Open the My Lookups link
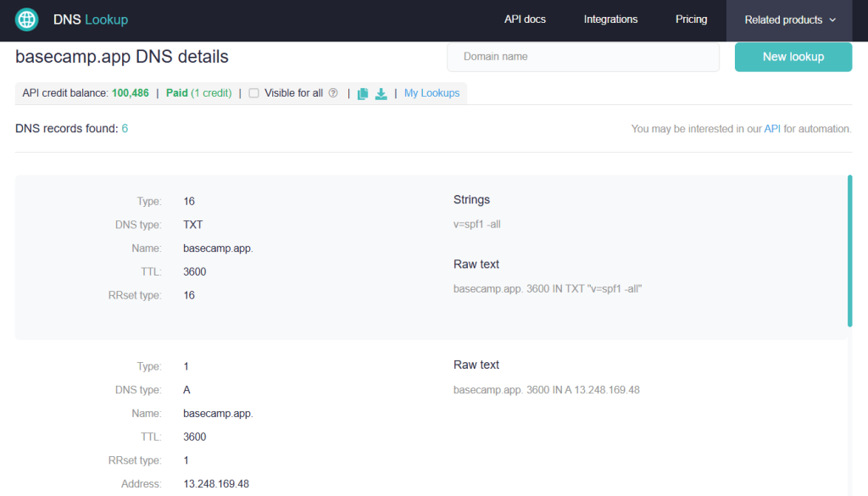The width and height of the screenshot is (868, 496). coord(431,93)
